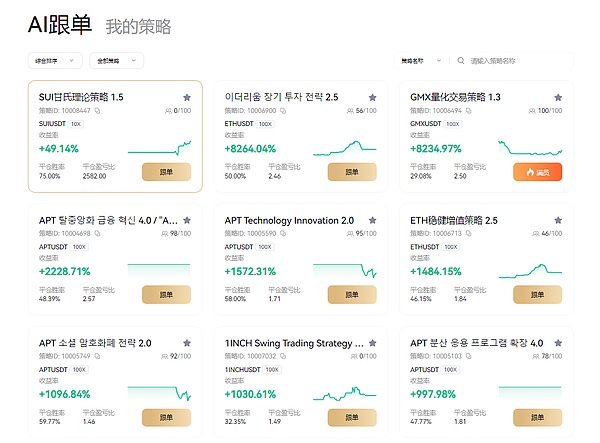Image resolution: width=600 pixels, height=443 pixels.
Task: Copy strategy ID 10006713 icon
Action: pos(468,233)
